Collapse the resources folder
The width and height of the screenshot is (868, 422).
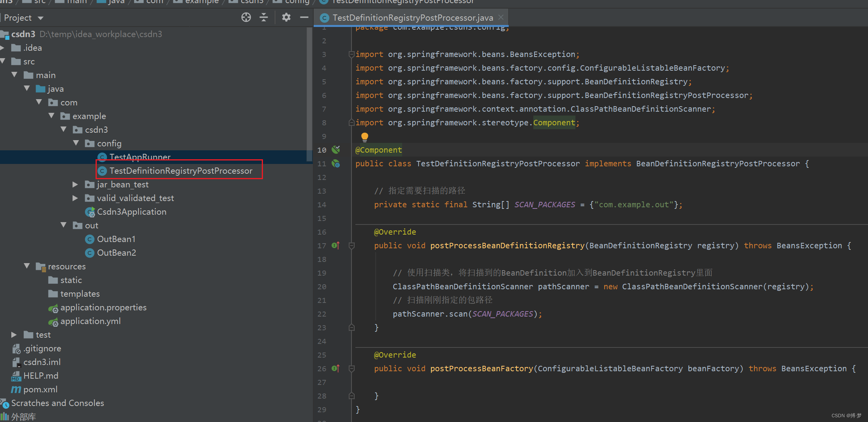[27, 266]
